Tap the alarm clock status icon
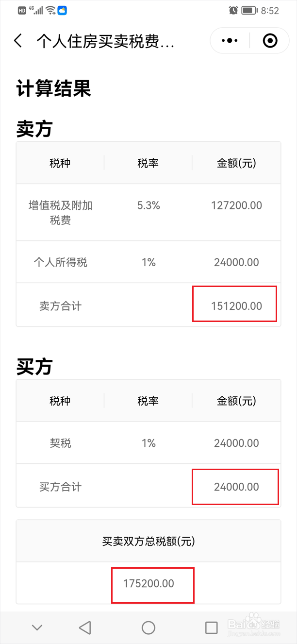The width and height of the screenshot is (297, 644). click(x=233, y=10)
